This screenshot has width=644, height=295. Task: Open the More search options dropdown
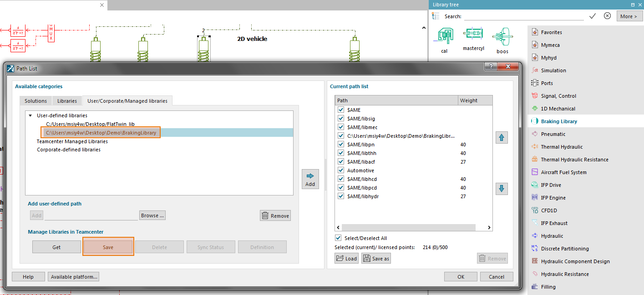tap(629, 15)
